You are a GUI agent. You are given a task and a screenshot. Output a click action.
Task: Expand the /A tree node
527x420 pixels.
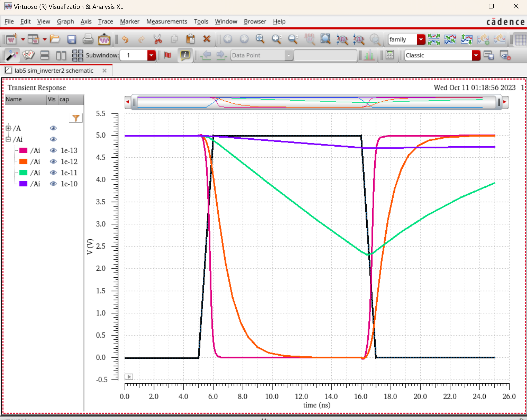pos(8,128)
